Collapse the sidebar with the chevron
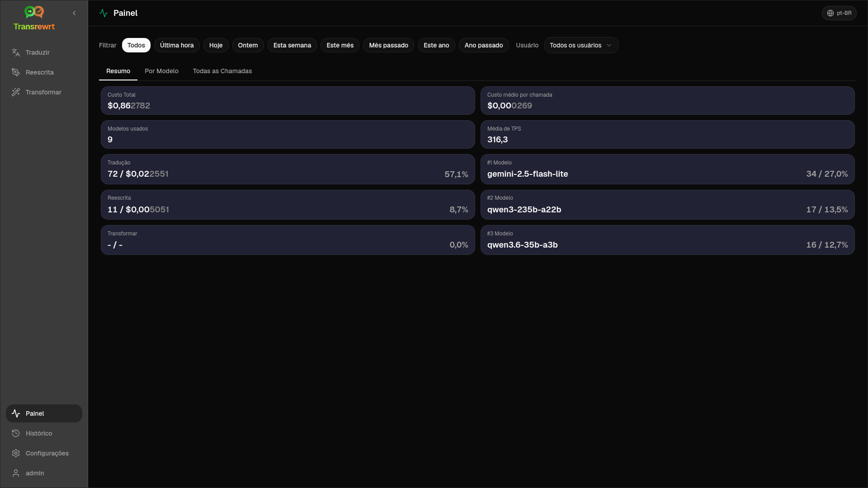The width and height of the screenshot is (868, 488). (74, 13)
